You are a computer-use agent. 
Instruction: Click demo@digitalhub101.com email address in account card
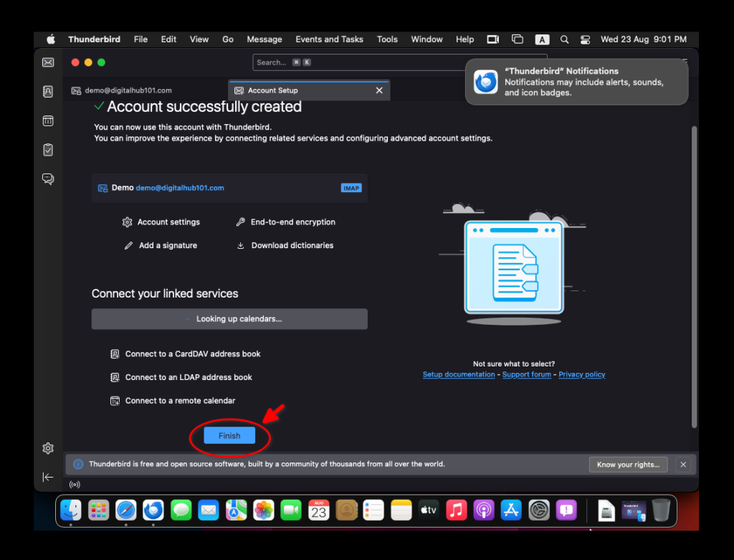click(180, 188)
